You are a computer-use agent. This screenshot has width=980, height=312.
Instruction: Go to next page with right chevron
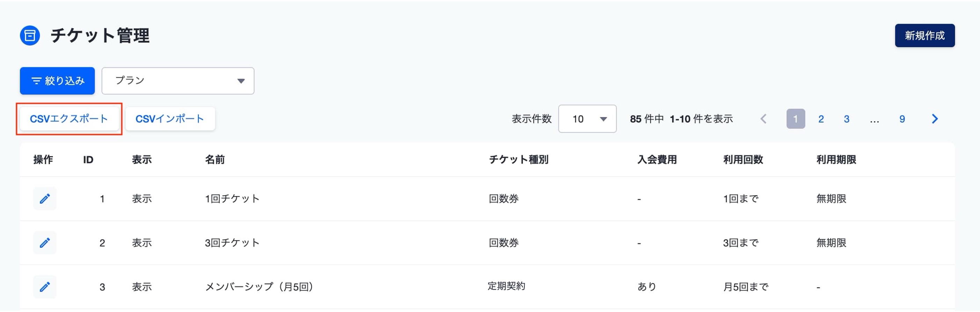pyautogui.click(x=935, y=119)
